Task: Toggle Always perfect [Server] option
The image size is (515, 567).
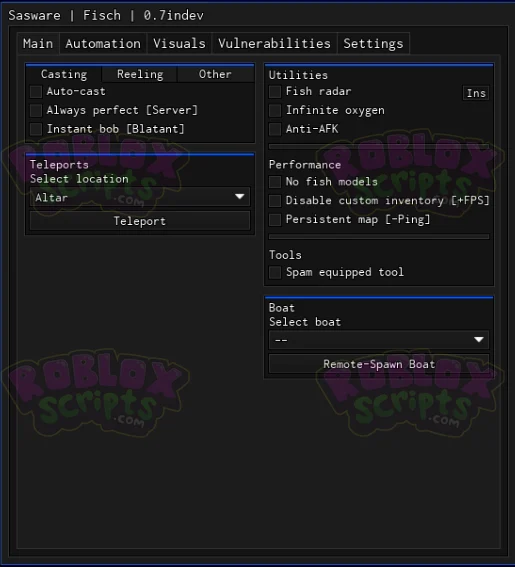Action: pos(36,111)
